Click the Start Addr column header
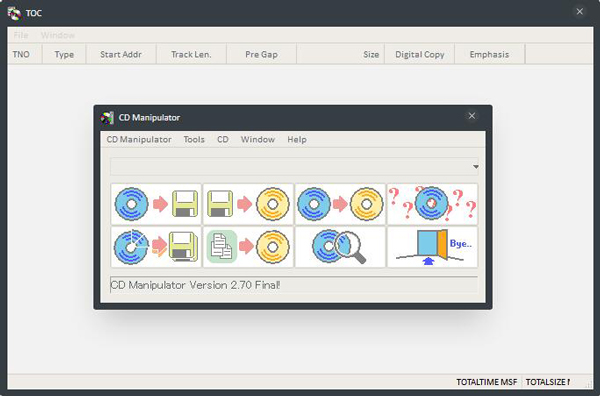The width and height of the screenshot is (600, 396). pyautogui.click(x=121, y=54)
